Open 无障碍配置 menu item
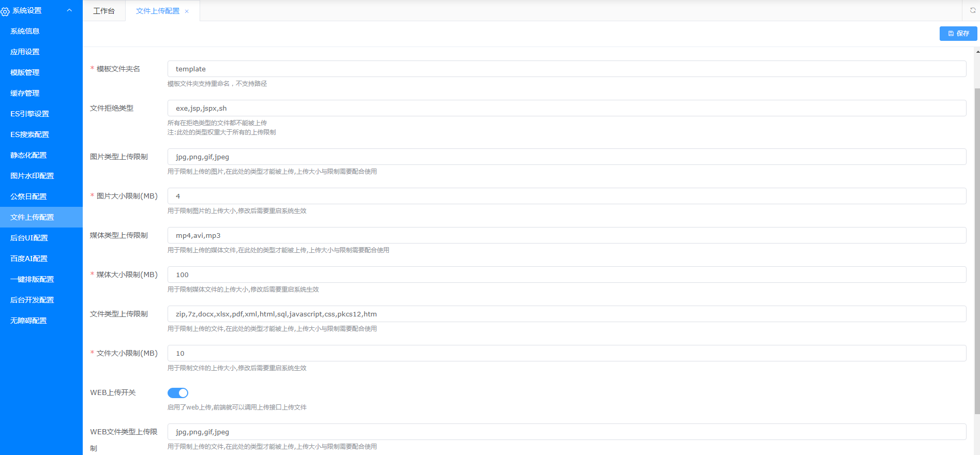980x455 pixels. pyautogui.click(x=28, y=321)
